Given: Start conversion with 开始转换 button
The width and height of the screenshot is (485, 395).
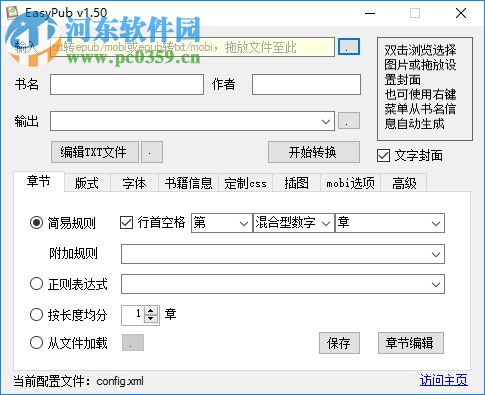Looking at the screenshot, I should (314, 152).
